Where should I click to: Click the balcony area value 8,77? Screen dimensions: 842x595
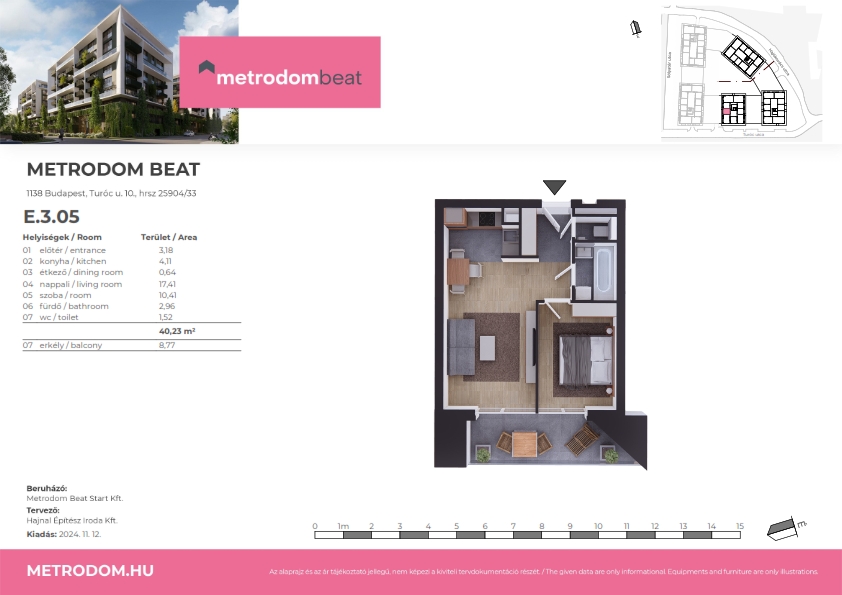coord(166,345)
